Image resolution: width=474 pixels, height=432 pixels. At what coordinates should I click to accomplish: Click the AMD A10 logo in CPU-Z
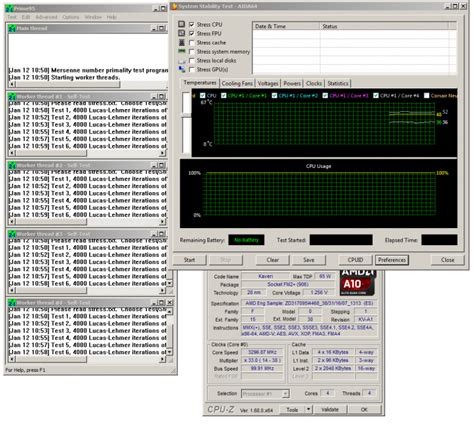click(357, 282)
